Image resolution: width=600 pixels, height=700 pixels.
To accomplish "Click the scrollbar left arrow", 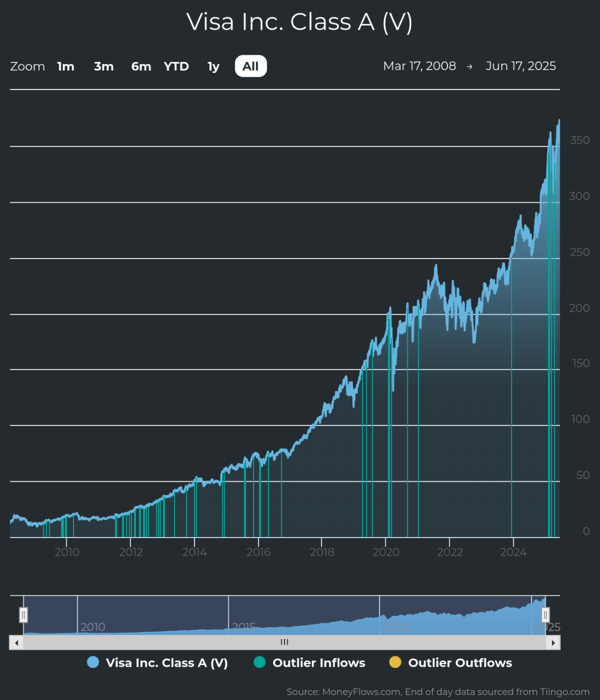I will point(17,643).
